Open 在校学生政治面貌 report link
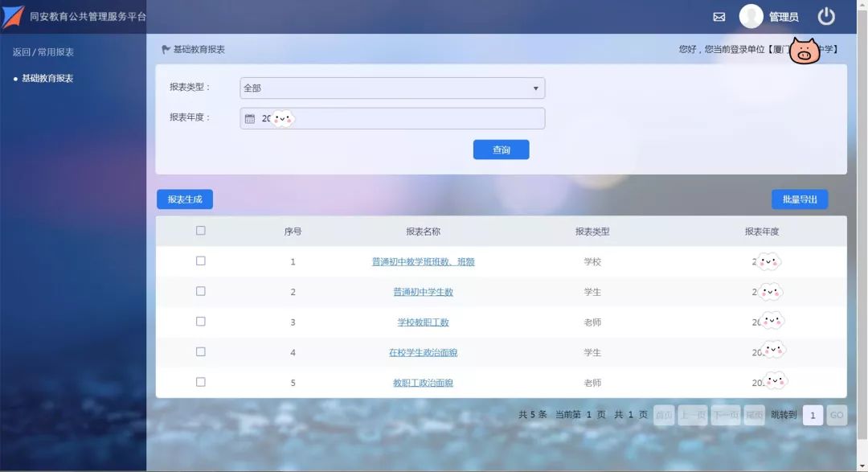The image size is (868, 472). click(423, 352)
